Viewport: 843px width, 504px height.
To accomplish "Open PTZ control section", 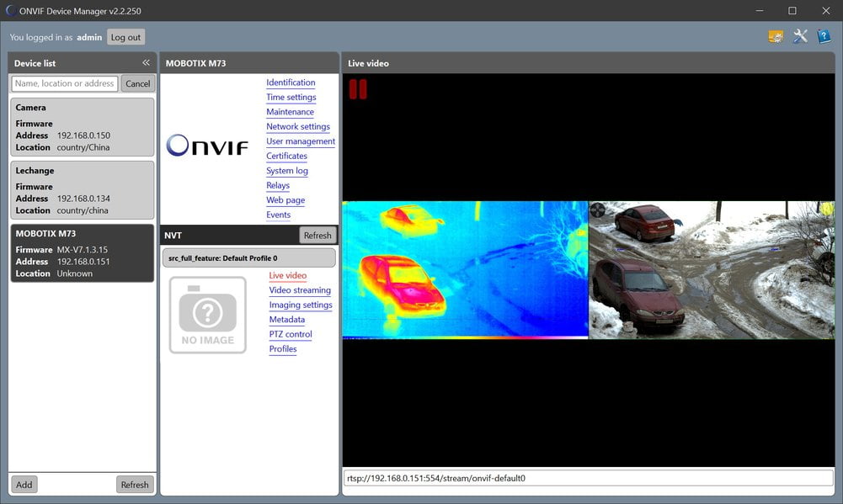I will click(x=291, y=334).
